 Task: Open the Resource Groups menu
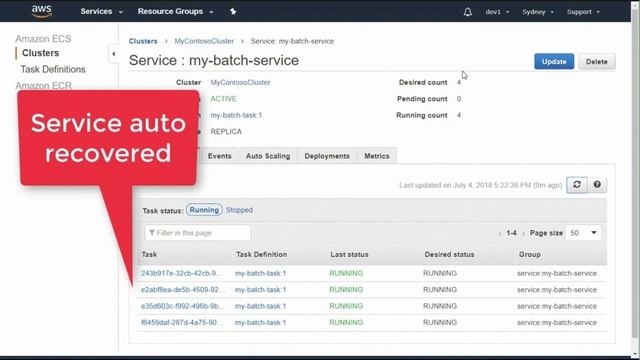click(176, 11)
